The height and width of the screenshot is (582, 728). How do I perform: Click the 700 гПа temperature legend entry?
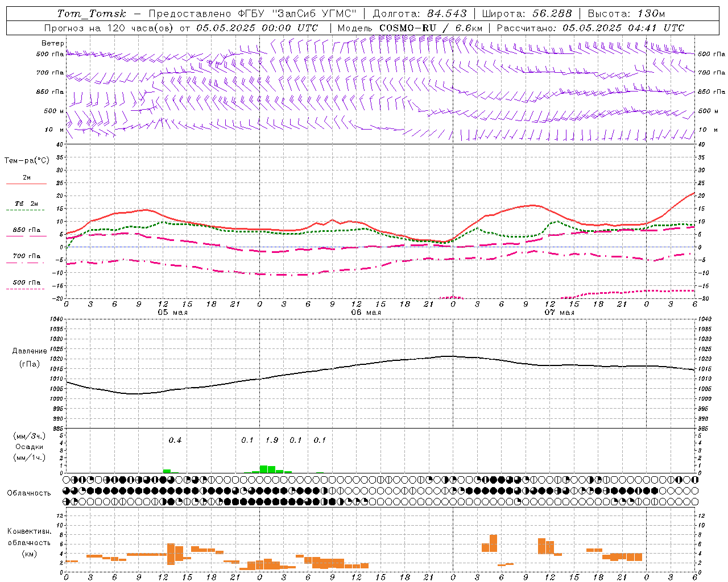(x=26, y=256)
